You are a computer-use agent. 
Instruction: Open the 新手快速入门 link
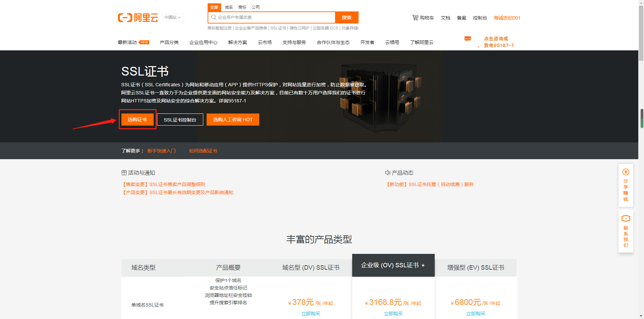click(x=161, y=151)
